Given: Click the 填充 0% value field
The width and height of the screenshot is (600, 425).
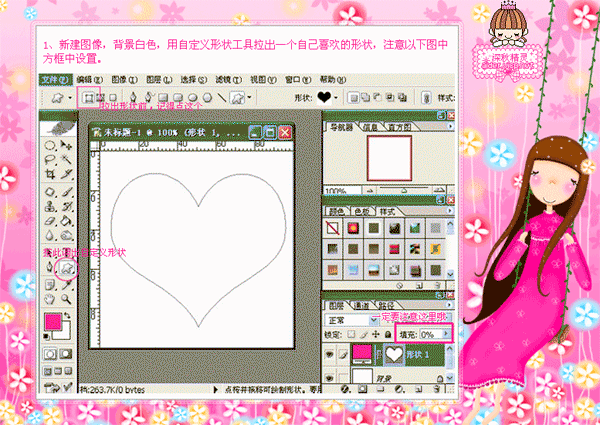Looking at the screenshot, I should click(430, 334).
